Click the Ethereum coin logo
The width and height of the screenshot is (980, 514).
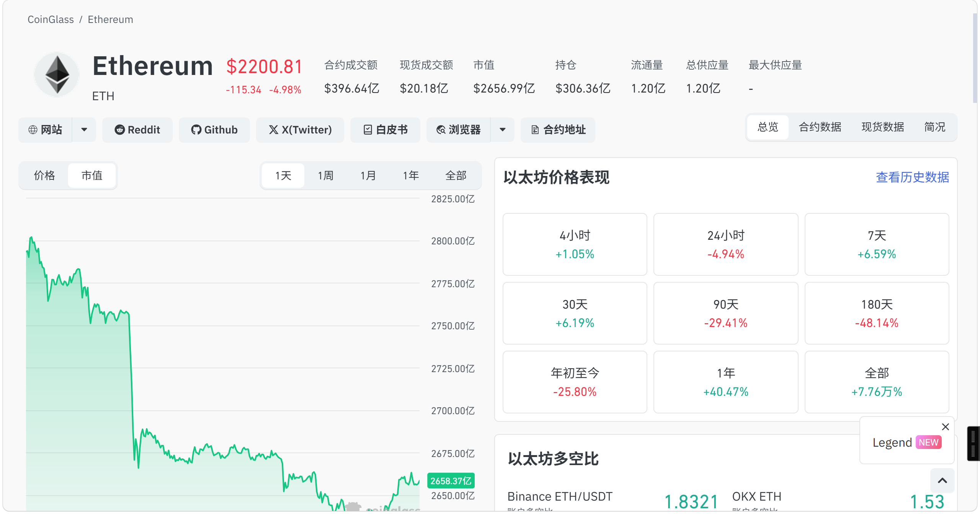(x=57, y=75)
